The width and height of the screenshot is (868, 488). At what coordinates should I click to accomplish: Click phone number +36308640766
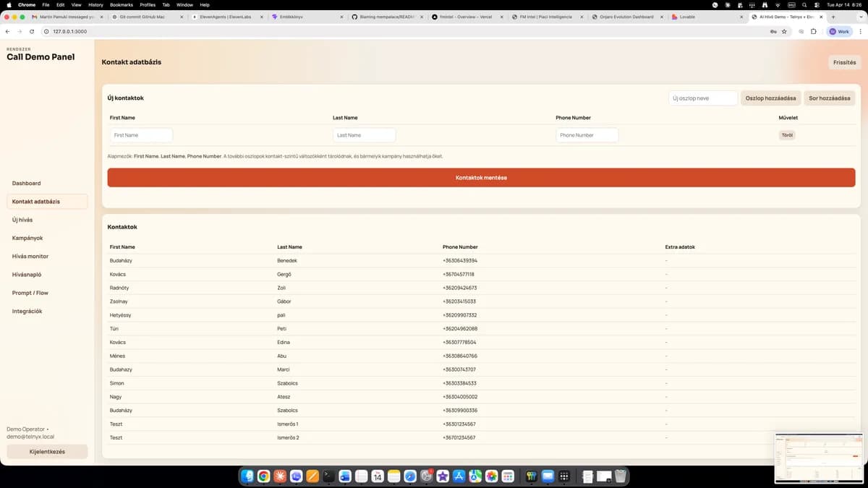coord(460,356)
